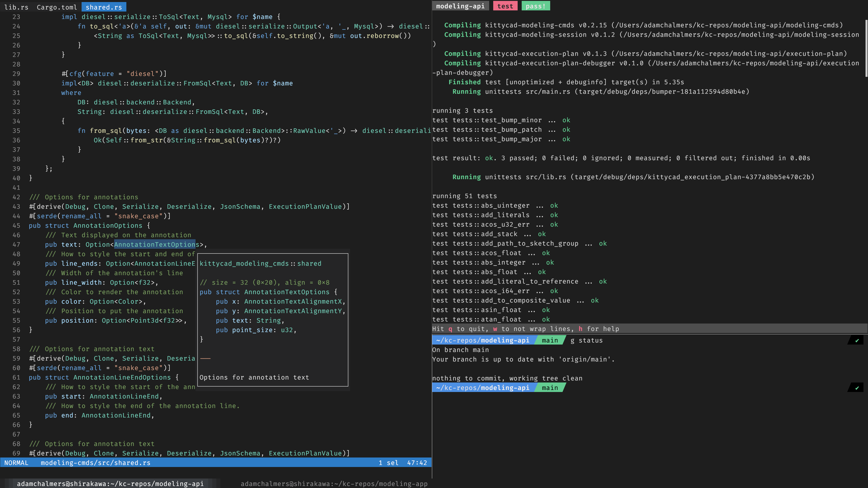Click the test_bump_minor result line
868x488 pixels.
501,120
